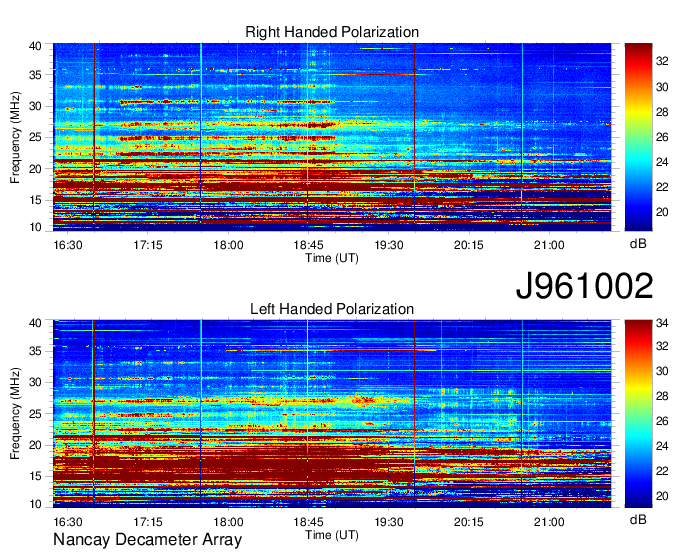Click the 10 frequency tick on Right Handed plot
Screen dimensions: 680x552
pos(36,227)
